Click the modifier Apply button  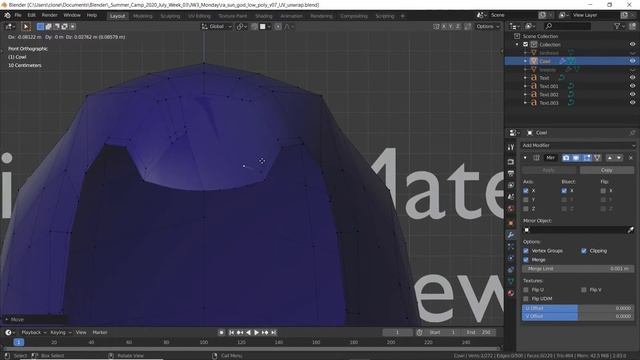pos(549,170)
